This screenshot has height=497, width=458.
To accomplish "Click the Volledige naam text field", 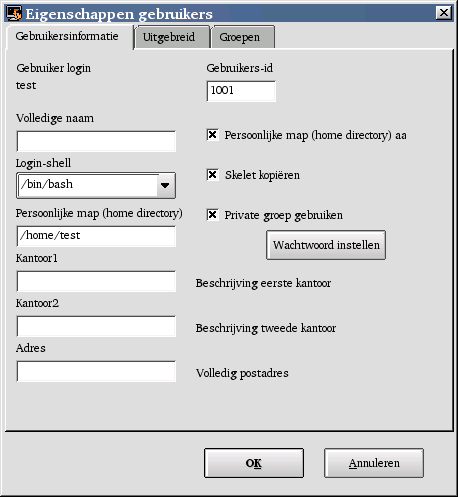I will tap(96, 141).
